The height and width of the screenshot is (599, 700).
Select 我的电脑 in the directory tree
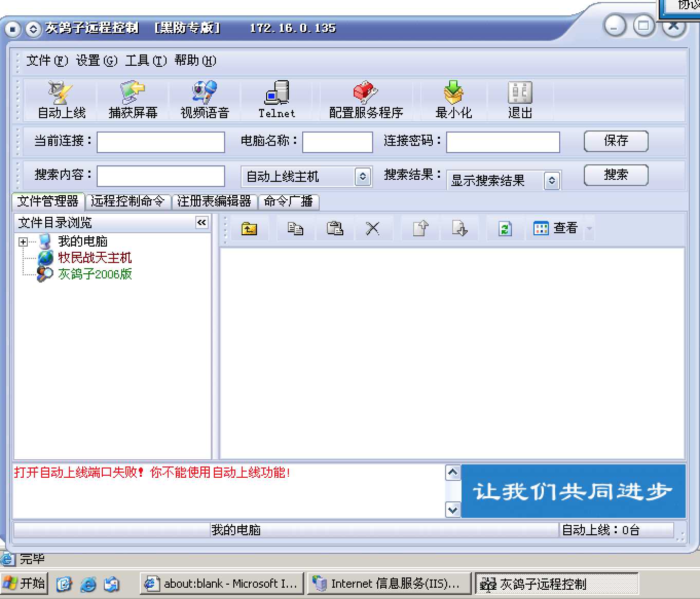[x=82, y=241]
